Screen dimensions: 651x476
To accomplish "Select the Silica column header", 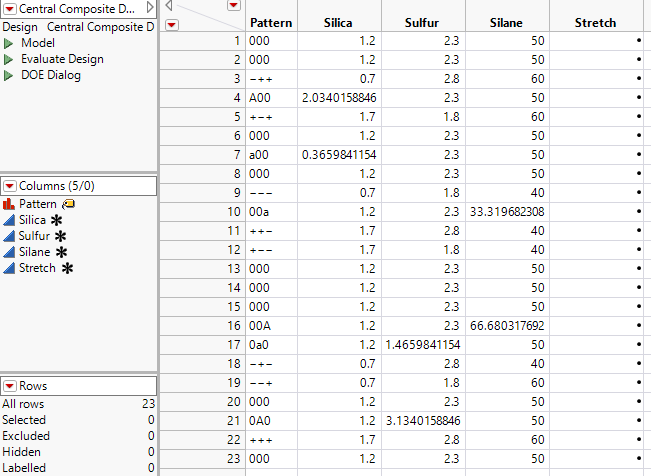I will click(x=339, y=22).
